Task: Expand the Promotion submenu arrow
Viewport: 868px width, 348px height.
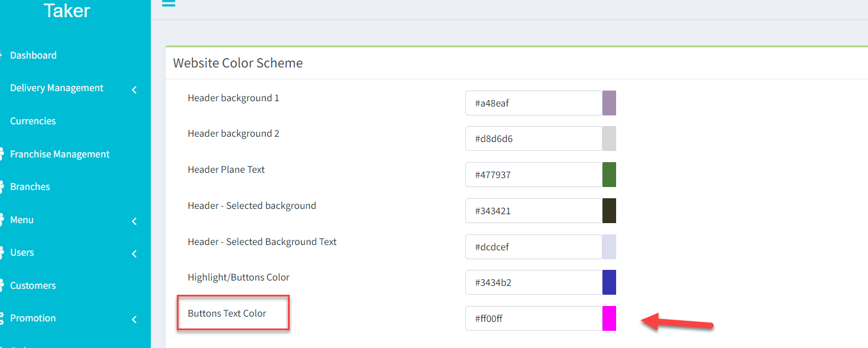Action: pyautogui.click(x=134, y=320)
